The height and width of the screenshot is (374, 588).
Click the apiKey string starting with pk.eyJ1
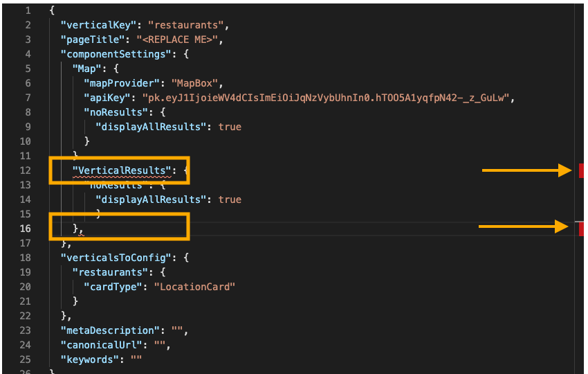(326, 98)
